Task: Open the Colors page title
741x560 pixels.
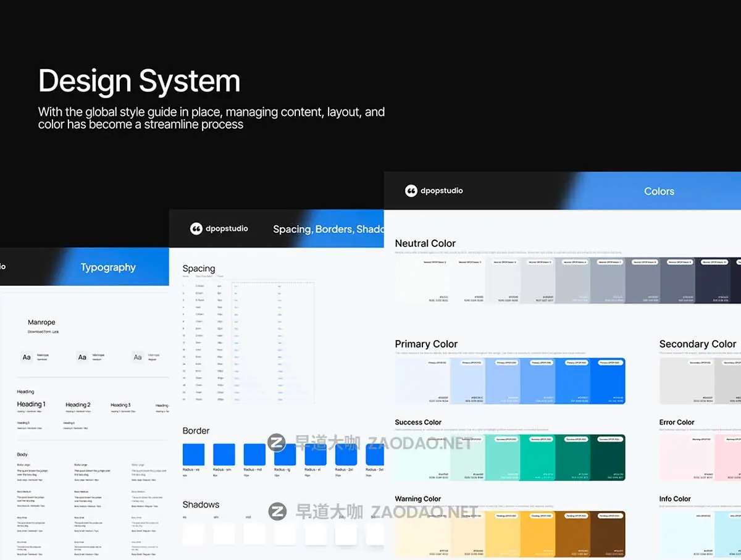Action: point(659,191)
